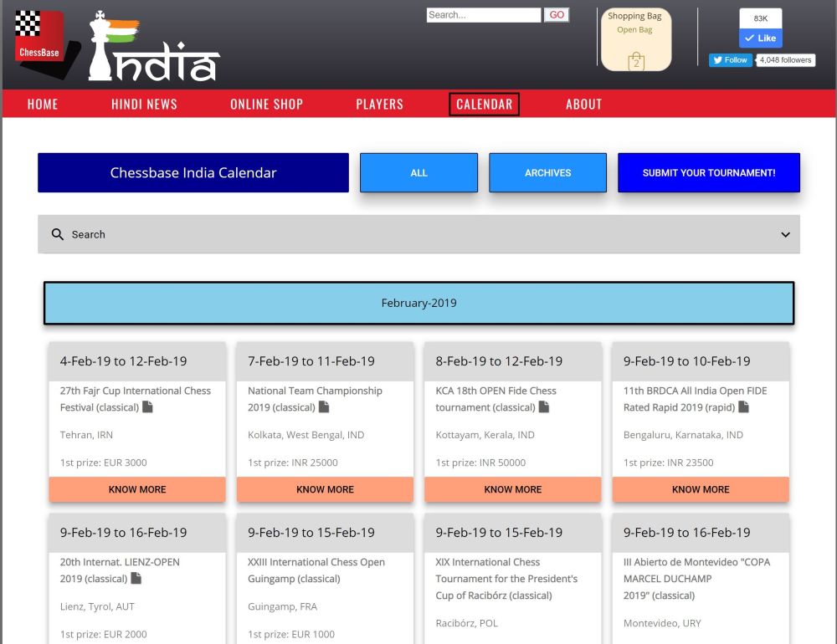
Task: Click SUBMIT YOUR TOURNAMENT! button
Action: coord(709,173)
